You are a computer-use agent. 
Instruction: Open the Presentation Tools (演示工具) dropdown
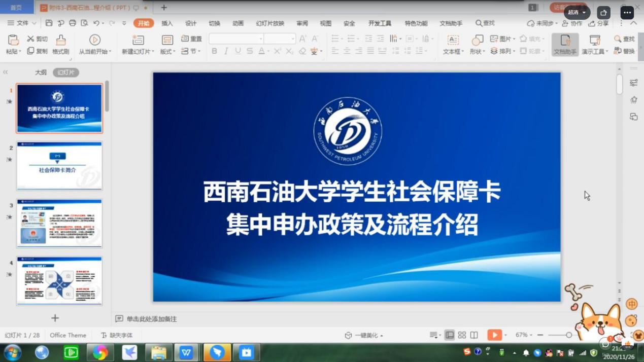595,51
